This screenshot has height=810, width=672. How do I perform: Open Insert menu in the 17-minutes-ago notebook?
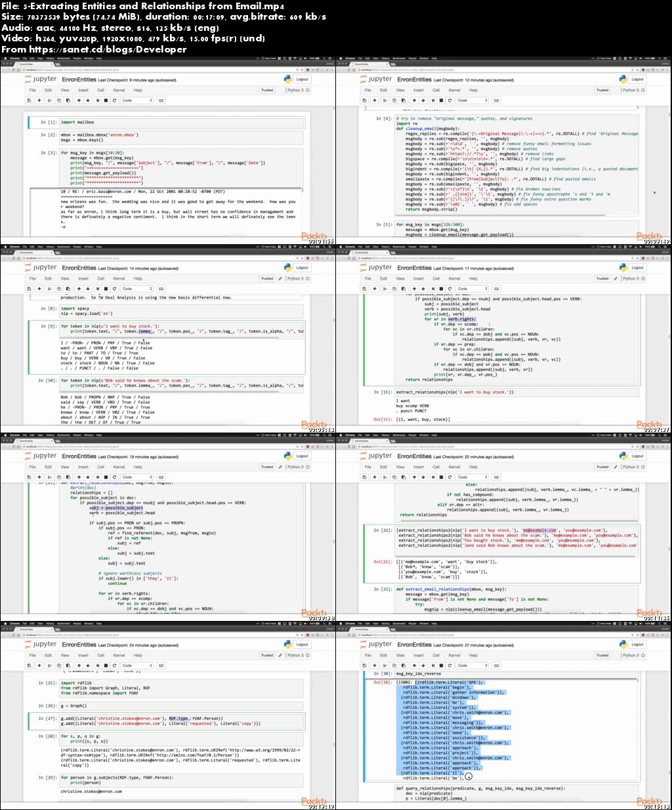pyautogui.click(x=419, y=278)
